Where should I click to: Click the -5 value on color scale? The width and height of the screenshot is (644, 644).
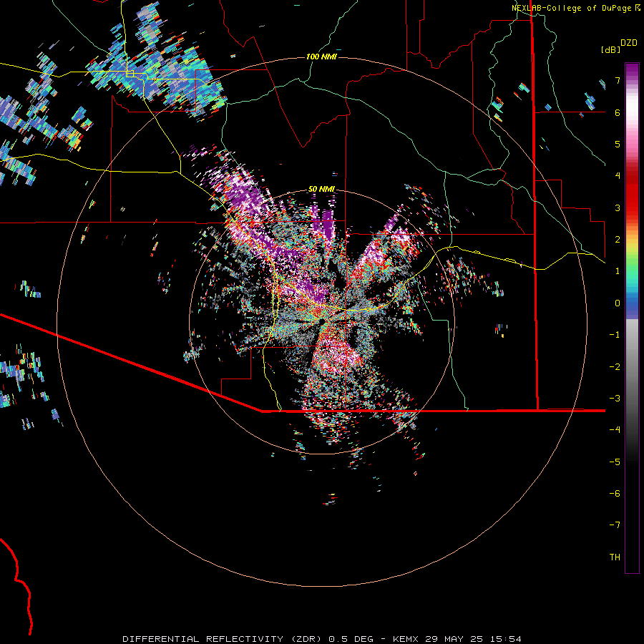coord(615,462)
